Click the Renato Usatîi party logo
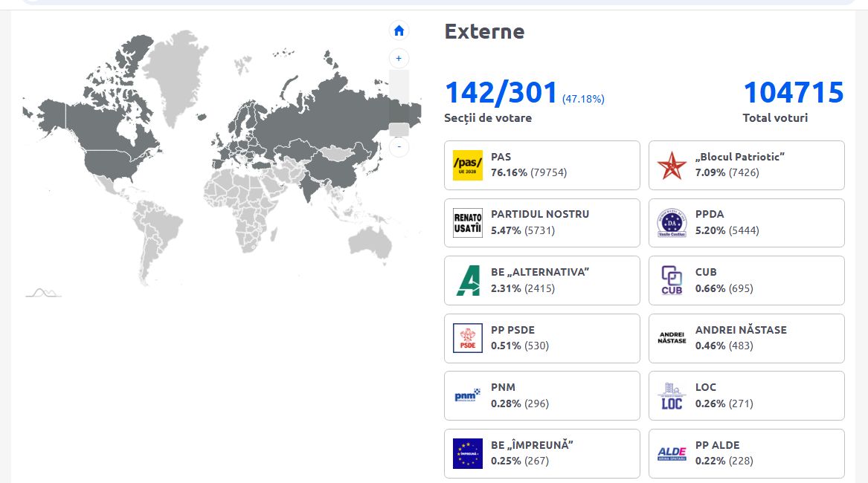Screen dimensions: 868x483 (x=467, y=223)
